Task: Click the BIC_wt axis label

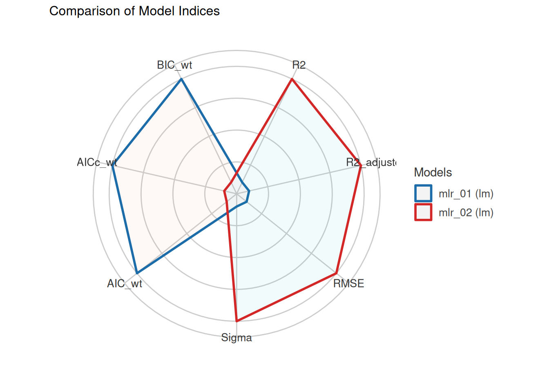Action: tap(174, 65)
